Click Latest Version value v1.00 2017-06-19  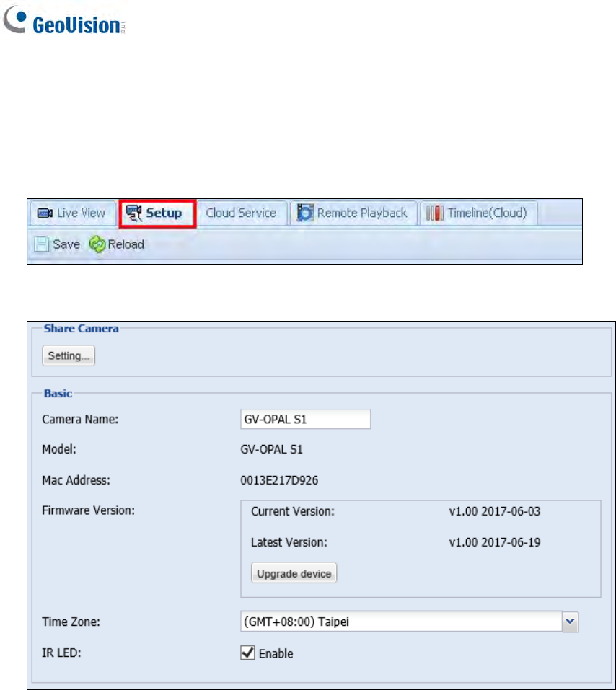tap(495, 542)
